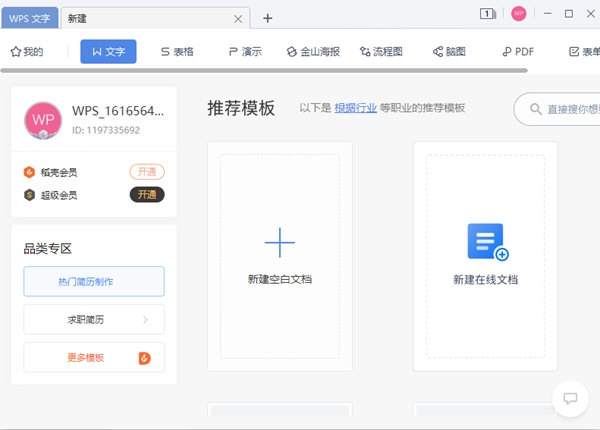This screenshot has height=430, width=600.
Task: Open the 脑图 mind map tab
Action: [449, 52]
